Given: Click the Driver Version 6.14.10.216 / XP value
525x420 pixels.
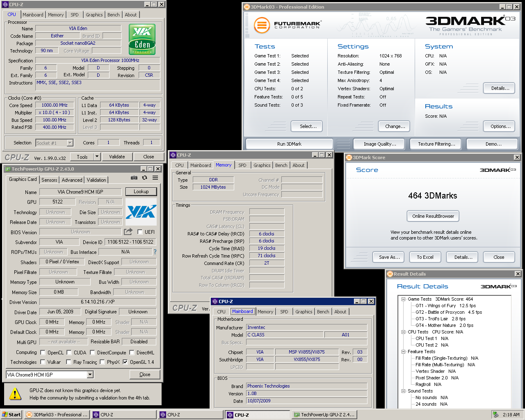Looking at the screenshot, I should coord(98,302).
